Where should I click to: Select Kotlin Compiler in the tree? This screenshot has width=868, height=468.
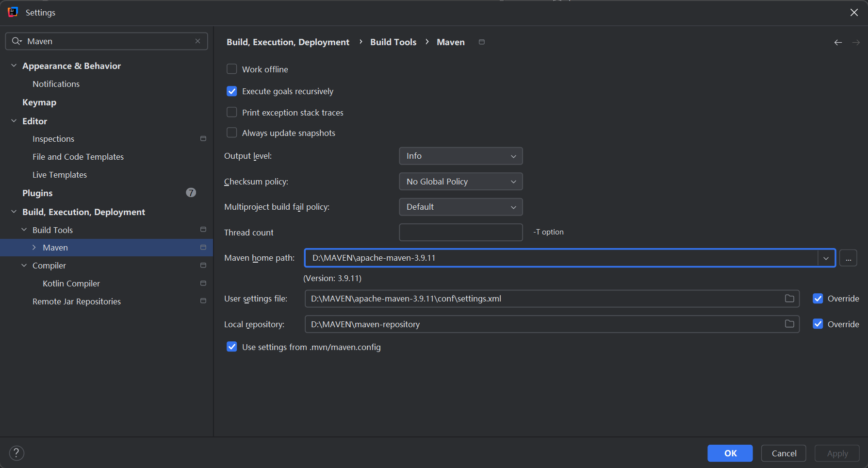(x=71, y=284)
